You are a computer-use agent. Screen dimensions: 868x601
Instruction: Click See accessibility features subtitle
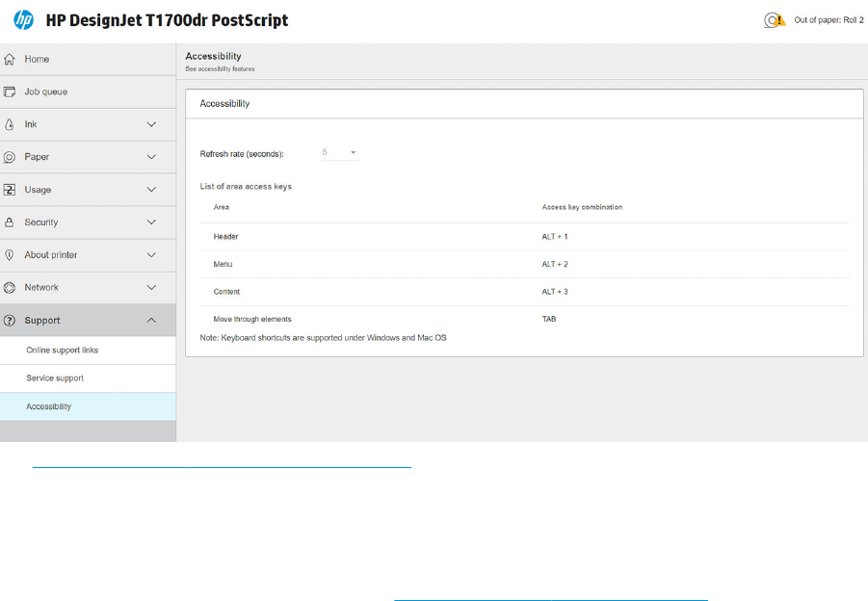[x=220, y=69]
